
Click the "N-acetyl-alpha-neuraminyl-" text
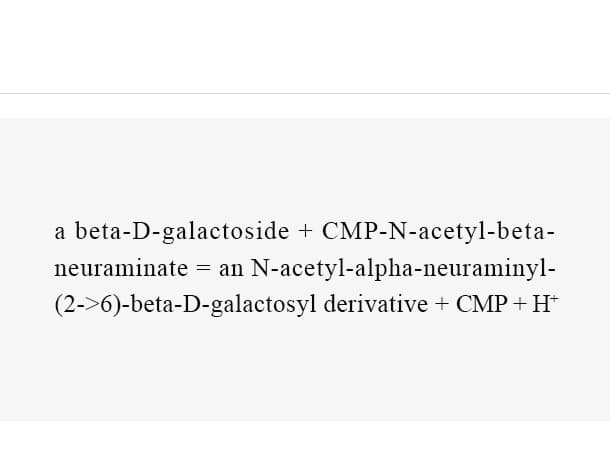pyautogui.click(x=403, y=268)
